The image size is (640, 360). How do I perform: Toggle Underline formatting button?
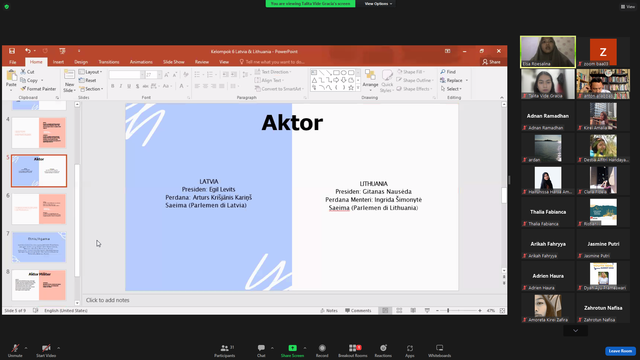tap(129, 86)
